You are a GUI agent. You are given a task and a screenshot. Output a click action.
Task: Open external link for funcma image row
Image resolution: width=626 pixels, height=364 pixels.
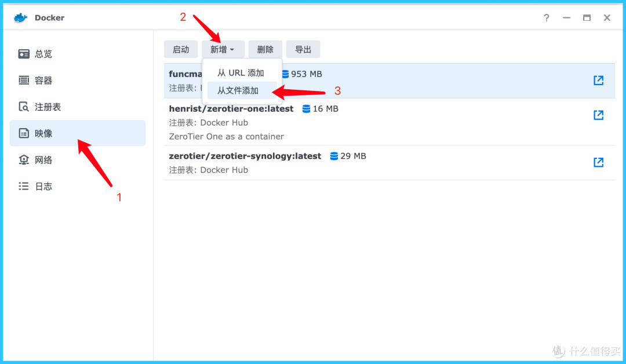pos(598,80)
